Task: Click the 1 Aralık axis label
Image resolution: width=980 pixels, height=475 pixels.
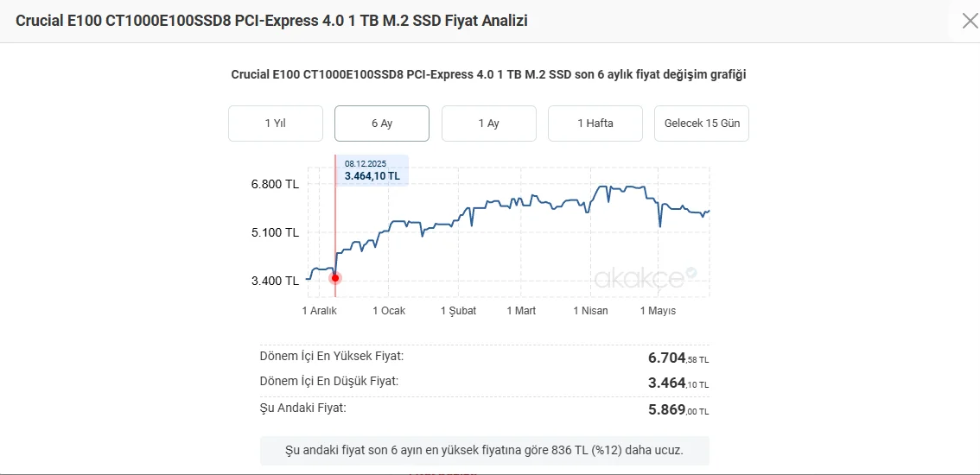Action: pos(320,311)
